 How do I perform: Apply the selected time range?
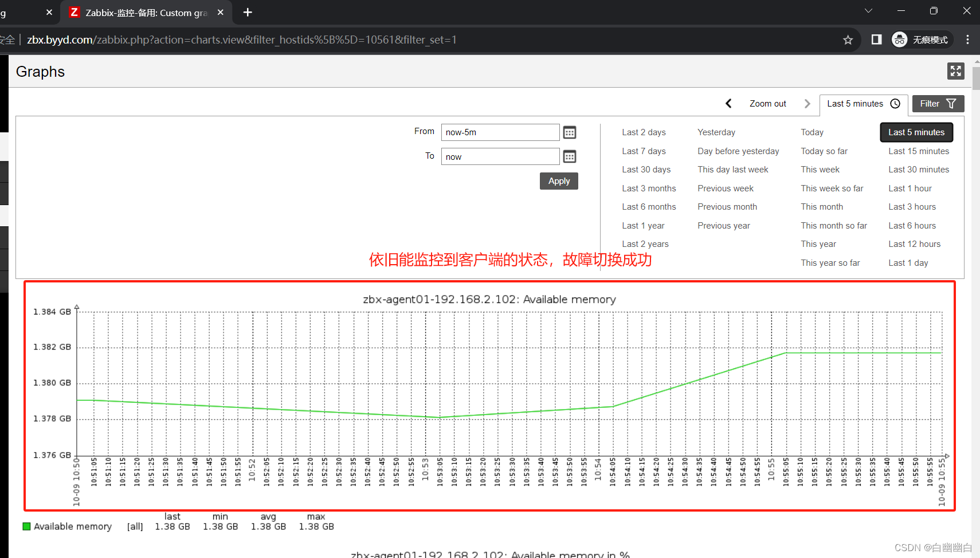tap(559, 181)
